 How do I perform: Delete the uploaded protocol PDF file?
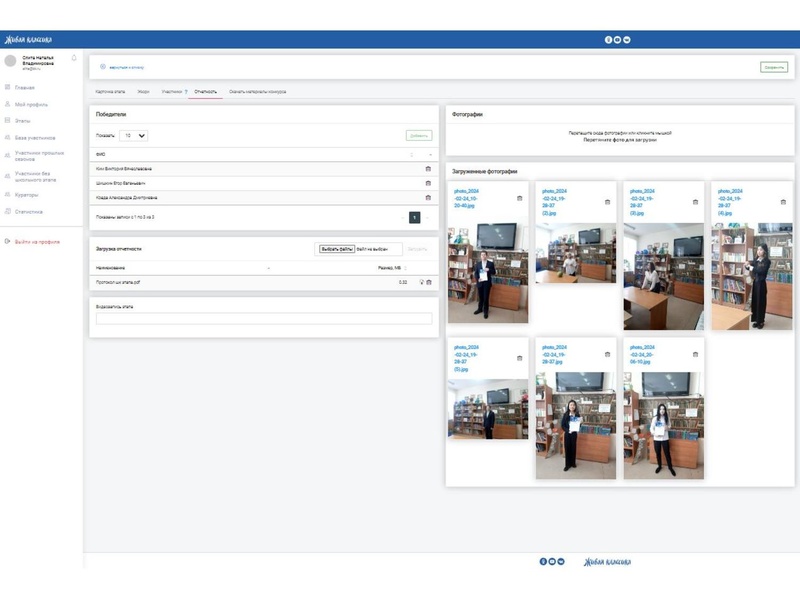coord(429,282)
